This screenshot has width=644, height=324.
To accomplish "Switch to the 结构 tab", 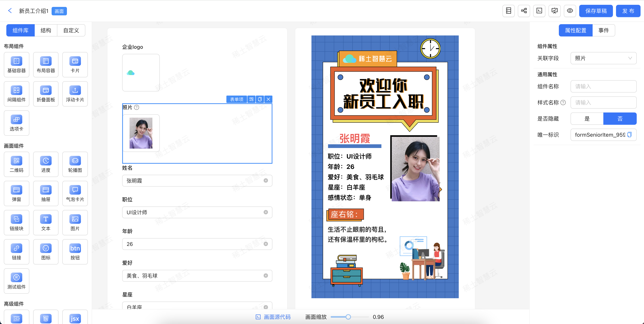I will coord(46,30).
